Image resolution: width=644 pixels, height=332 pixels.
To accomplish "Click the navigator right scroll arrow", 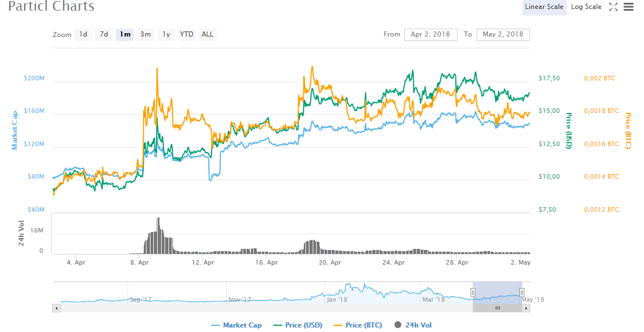I will 526,308.
